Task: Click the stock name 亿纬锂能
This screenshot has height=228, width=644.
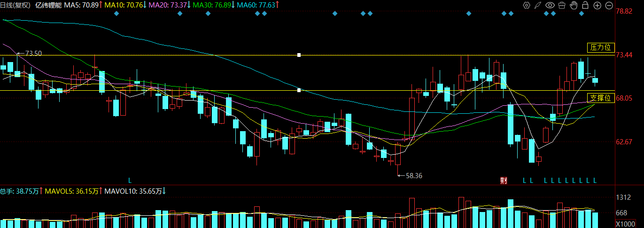Action: pos(48,5)
